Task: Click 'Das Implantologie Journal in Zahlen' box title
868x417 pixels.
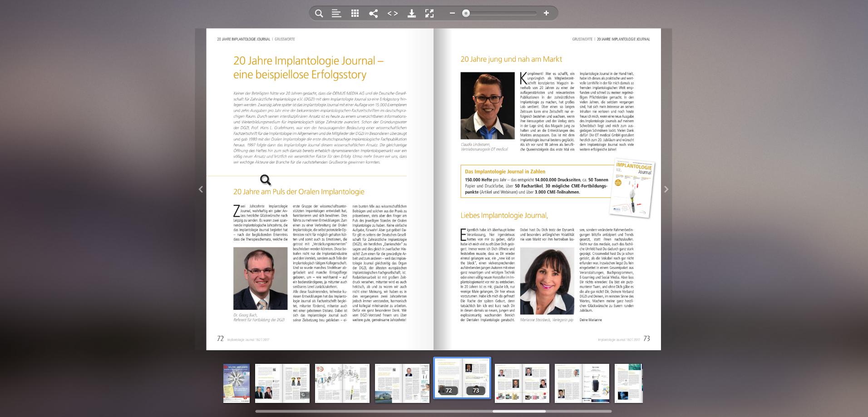Action: click(505, 172)
